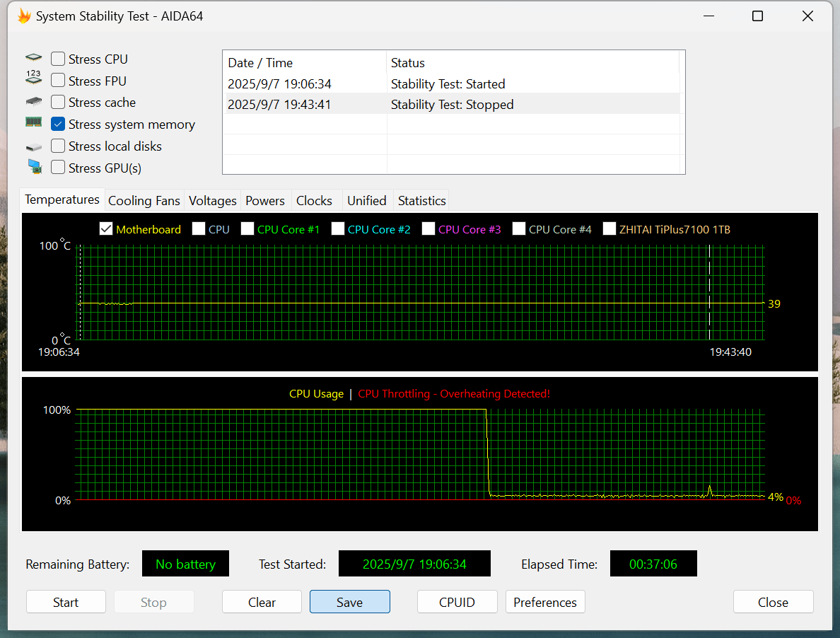This screenshot has height=638, width=840.
Task: Save the stability test results
Action: [350, 602]
